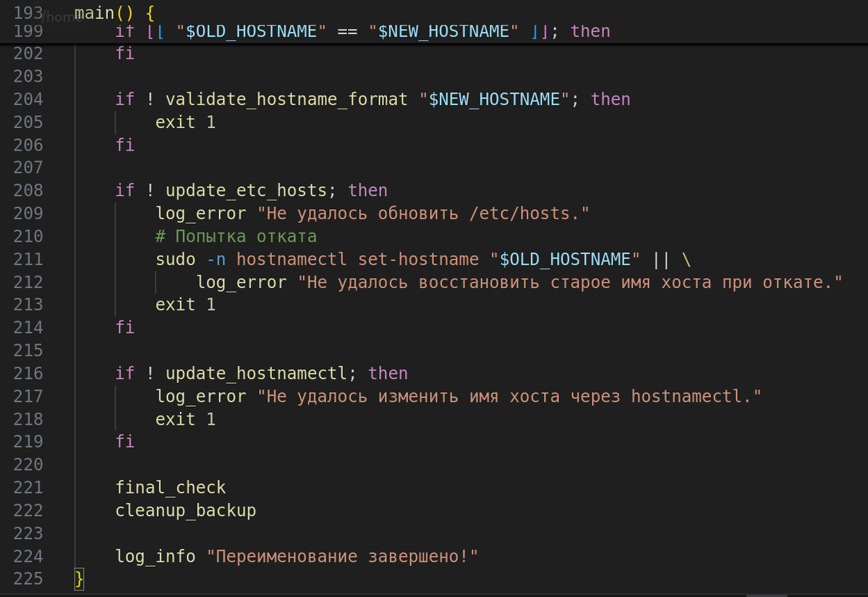Select line number 193 in the gutter

29,14
